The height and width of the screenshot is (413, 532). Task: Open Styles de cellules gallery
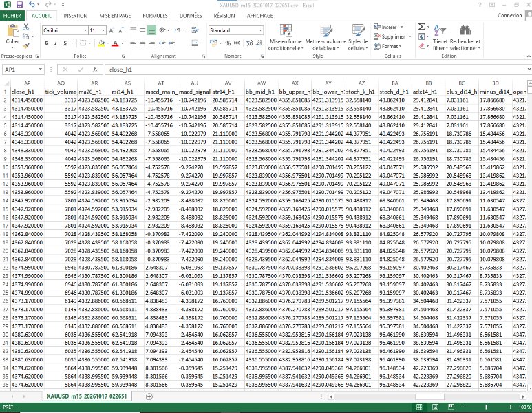click(x=358, y=37)
